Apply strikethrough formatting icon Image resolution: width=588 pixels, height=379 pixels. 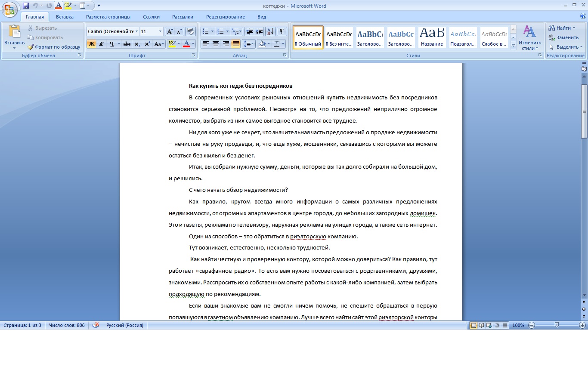[127, 44]
